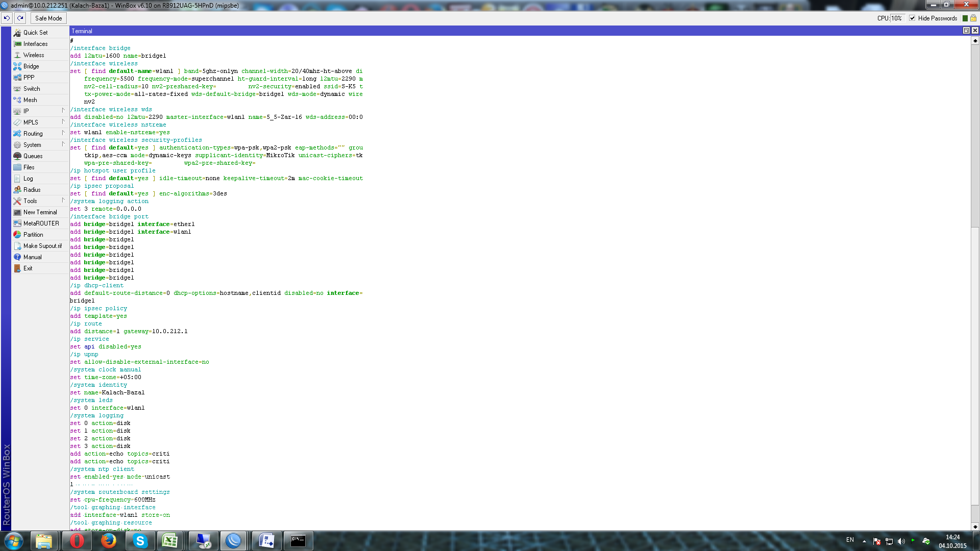Open the Bridge section icon
This screenshot has height=551, width=980.
coord(17,66)
